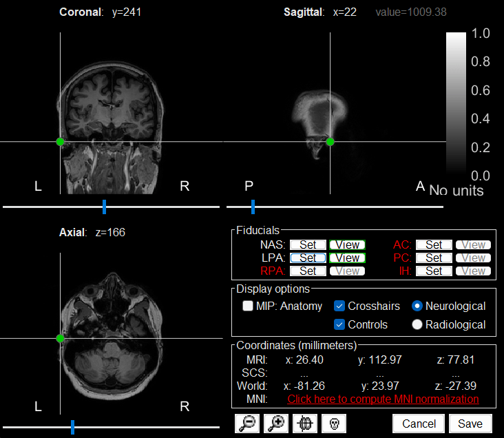This screenshot has width=504, height=438.
Task: Click the zoom in magnifier icon
Action: click(276, 424)
